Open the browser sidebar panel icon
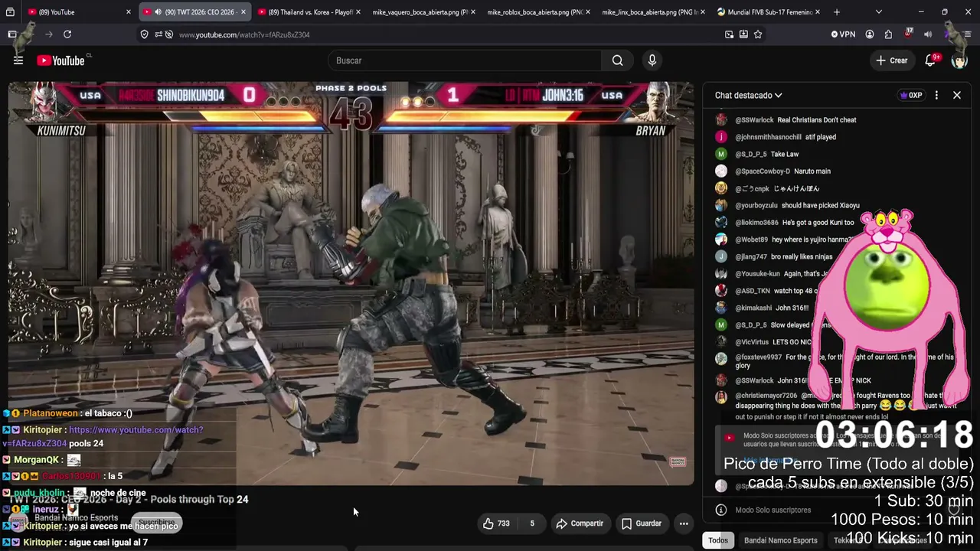 pyautogui.click(x=12, y=34)
